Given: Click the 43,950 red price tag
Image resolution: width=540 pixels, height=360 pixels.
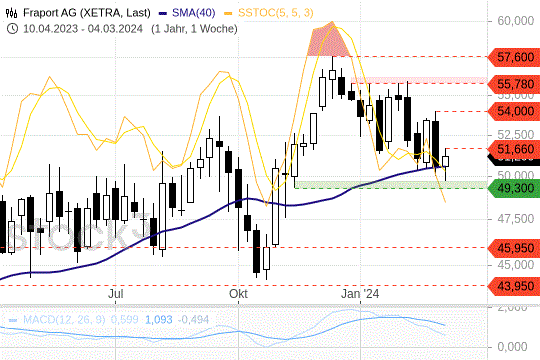Looking at the screenshot, I should pos(514,286).
